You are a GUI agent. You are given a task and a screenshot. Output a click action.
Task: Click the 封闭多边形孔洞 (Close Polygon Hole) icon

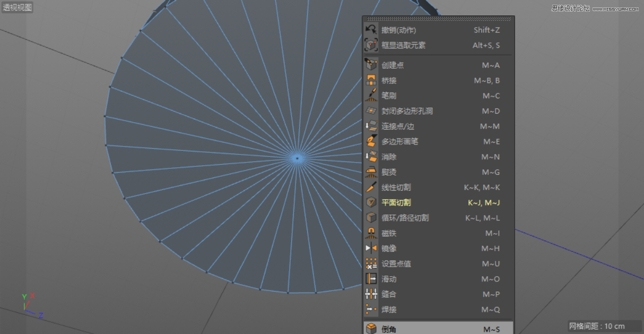[371, 111]
